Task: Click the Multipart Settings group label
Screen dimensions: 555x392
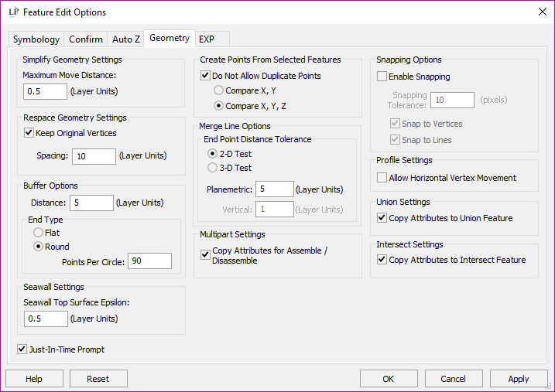Action: pyautogui.click(x=232, y=234)
